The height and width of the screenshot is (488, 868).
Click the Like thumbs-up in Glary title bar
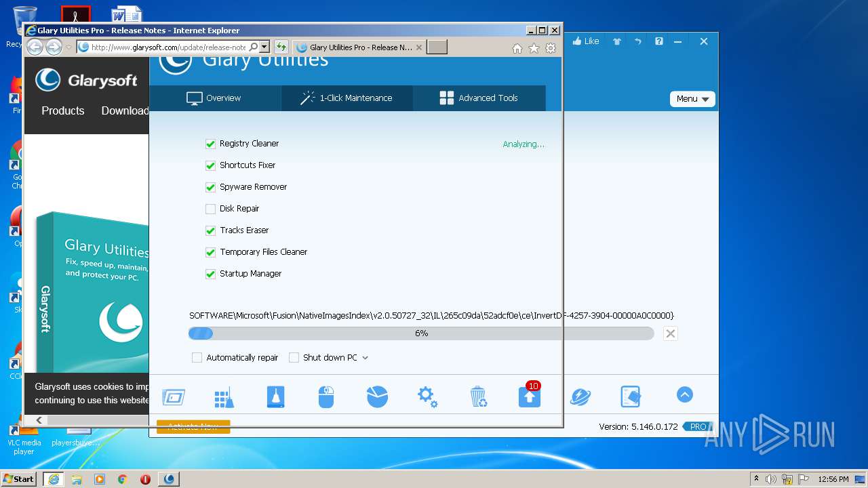pyautogui.click(x=586, y=41)
